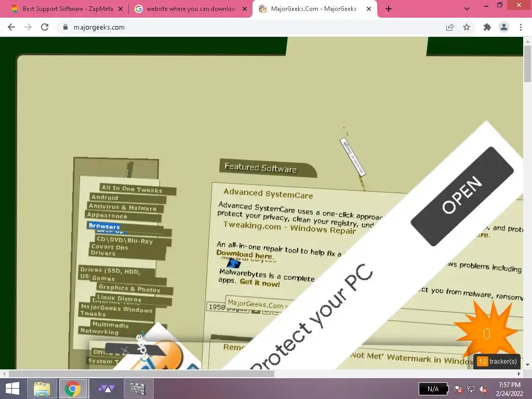Open the Covert Ops category

(110, 247)
